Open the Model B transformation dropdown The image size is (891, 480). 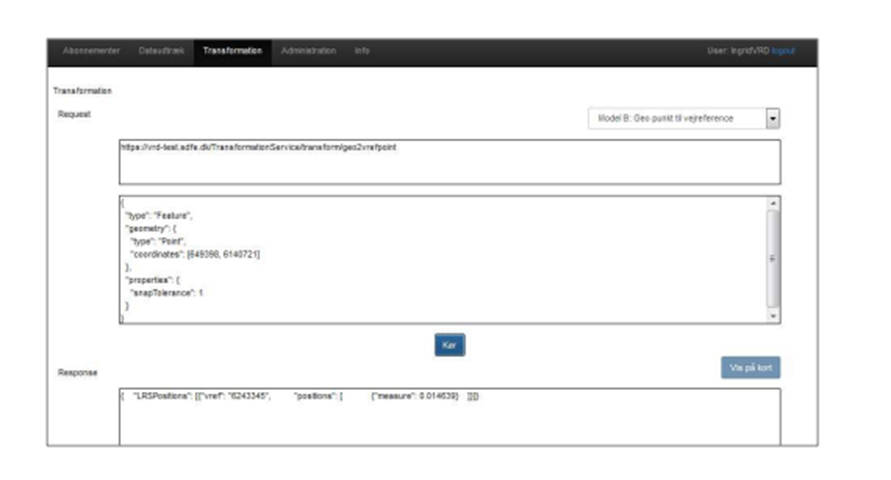click(x=675, y=118)
